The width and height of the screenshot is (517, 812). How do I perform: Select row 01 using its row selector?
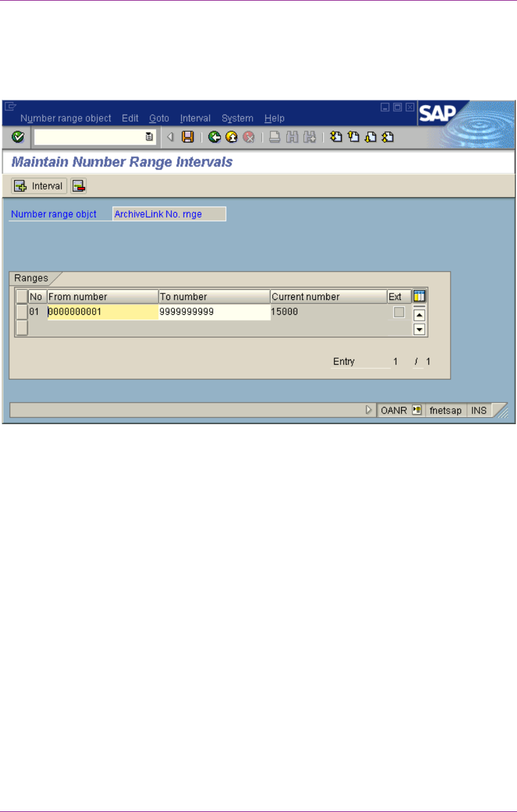[x=22, y=312]
